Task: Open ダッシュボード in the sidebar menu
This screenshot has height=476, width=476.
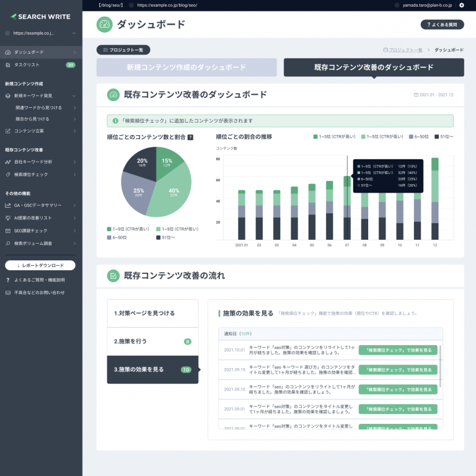Action: pyautogui.click(x=41, y=52)
